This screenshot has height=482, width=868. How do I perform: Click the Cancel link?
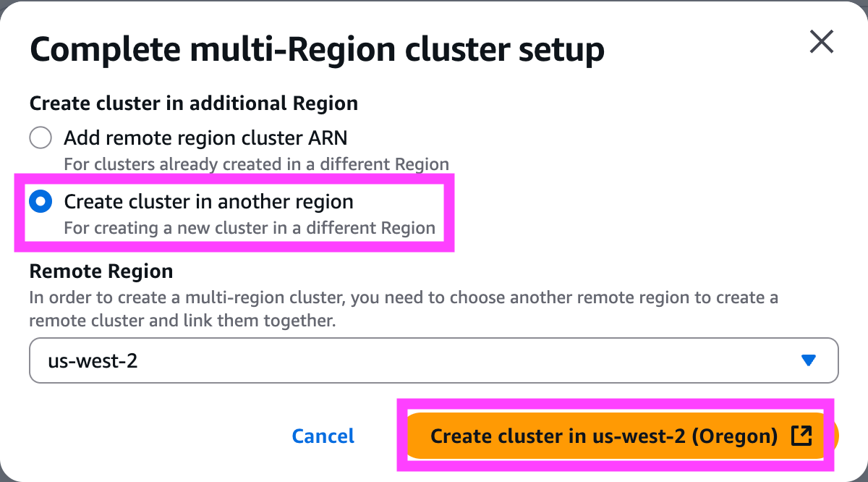[323, 436]
